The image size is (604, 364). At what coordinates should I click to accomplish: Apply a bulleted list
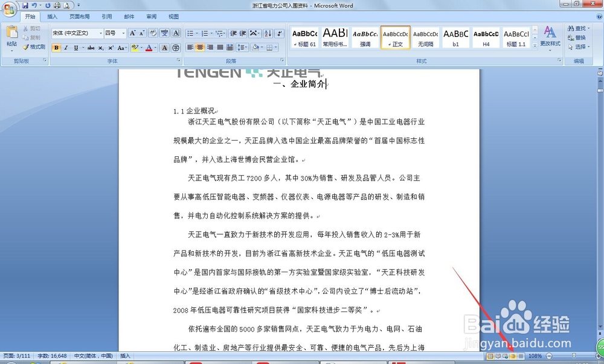pos(190,33)
